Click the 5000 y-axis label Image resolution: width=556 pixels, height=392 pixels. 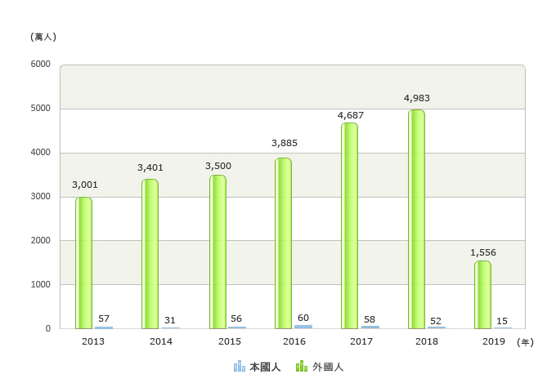coord(40,109)
